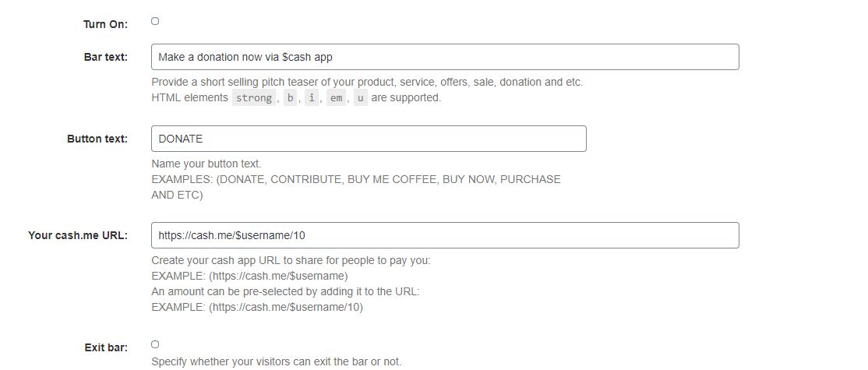The height and width of the screenshot is (370, 868).
Task: Click the "Turn On:" label
Action: (105, 24)
